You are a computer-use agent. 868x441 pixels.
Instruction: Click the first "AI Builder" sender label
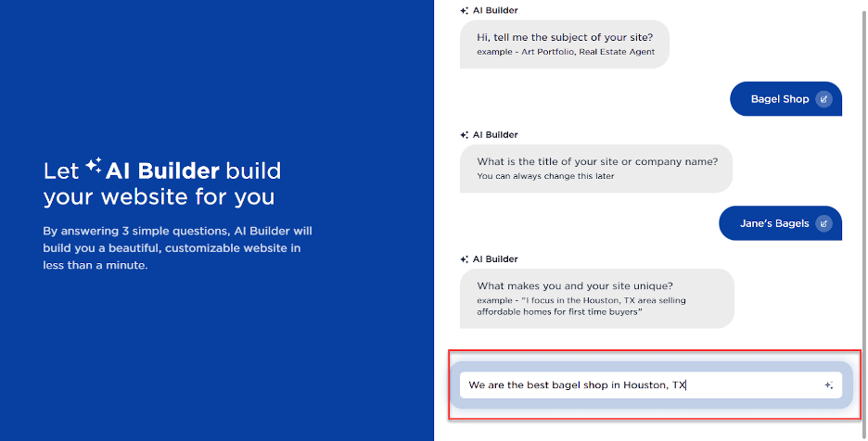click(x=495, y=11)
